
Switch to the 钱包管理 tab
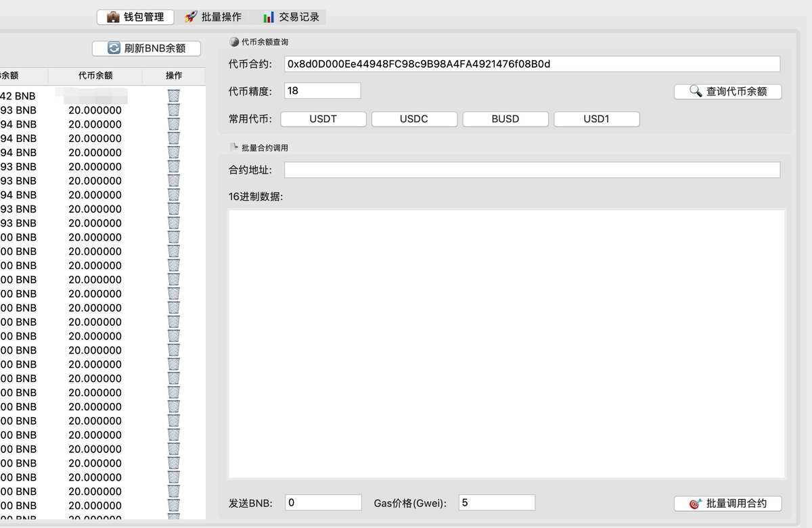click(135, 17)
